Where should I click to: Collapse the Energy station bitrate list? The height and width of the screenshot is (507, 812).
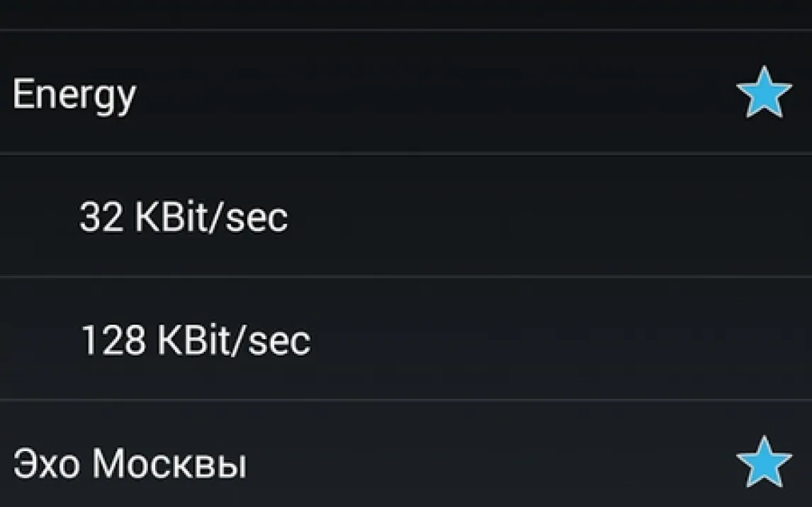pyautogui.click(x=74, y=94)
